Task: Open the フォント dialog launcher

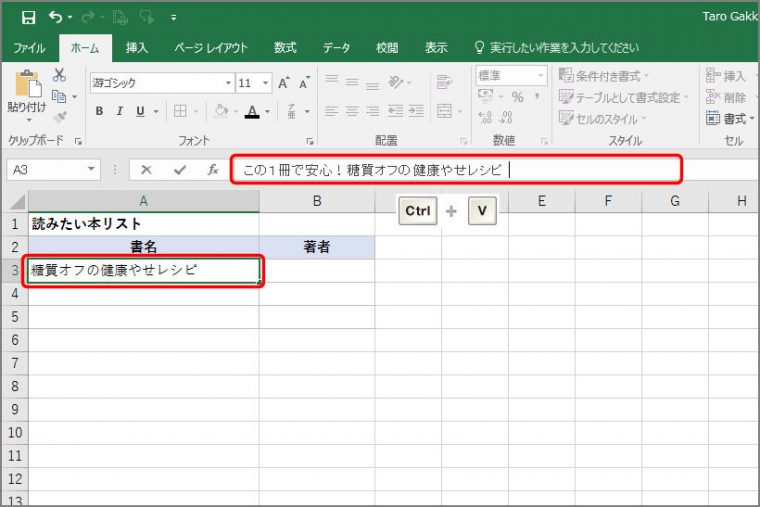Action: [x=310, y=141]
